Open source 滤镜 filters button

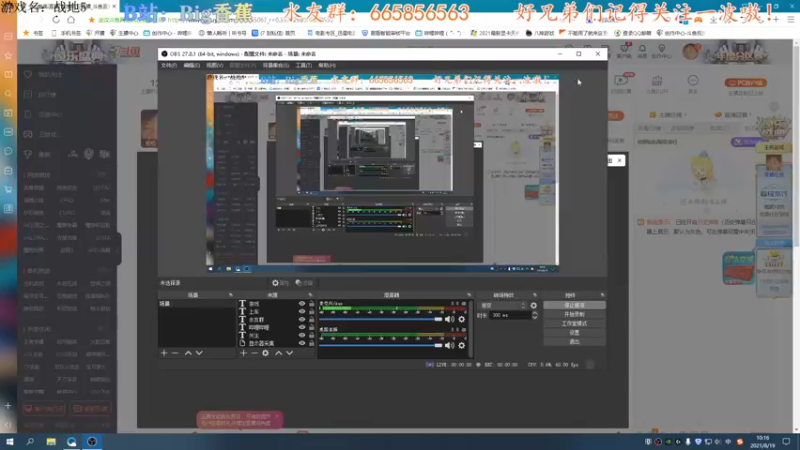(x=304, y=283)
